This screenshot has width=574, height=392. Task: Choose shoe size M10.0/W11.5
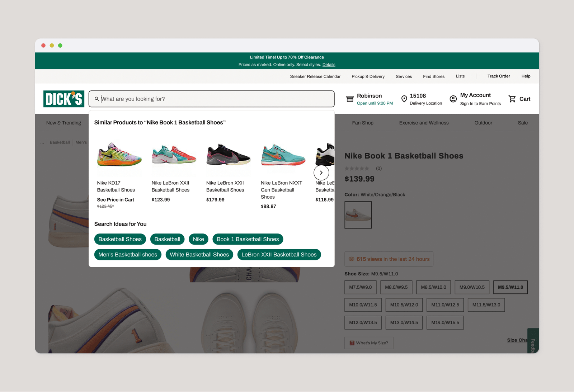click(363, 305)
